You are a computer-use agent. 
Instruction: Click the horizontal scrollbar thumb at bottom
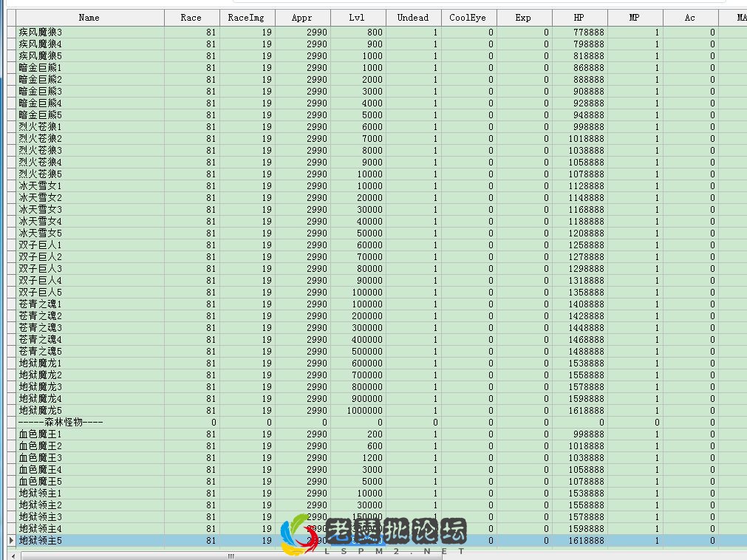(231, 556)
